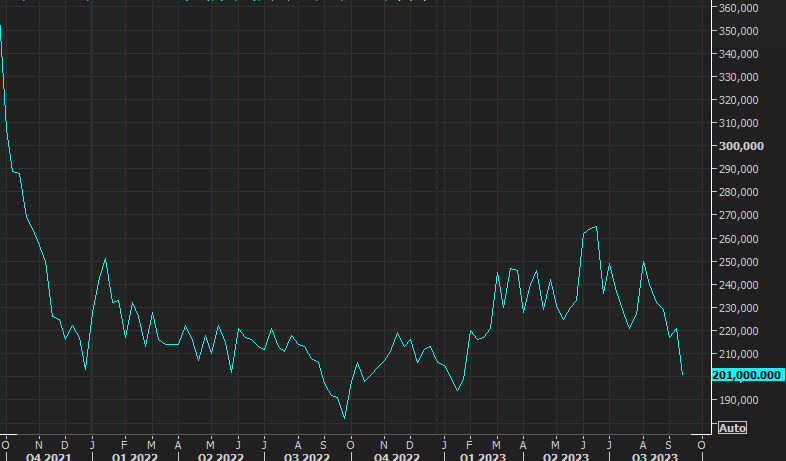This screenshot has height=461, width=786.
Task: Click the 270,000 price axis label
Action: click(x=741, y=215)
